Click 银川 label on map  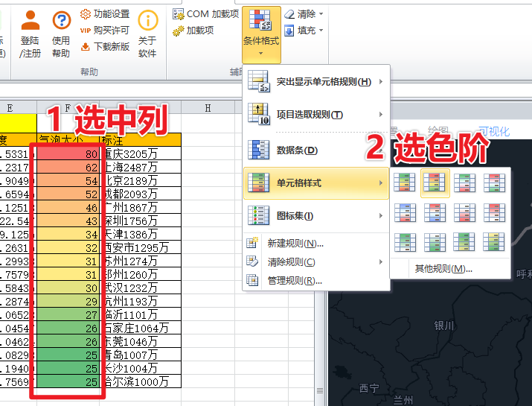tap(444, 326)
